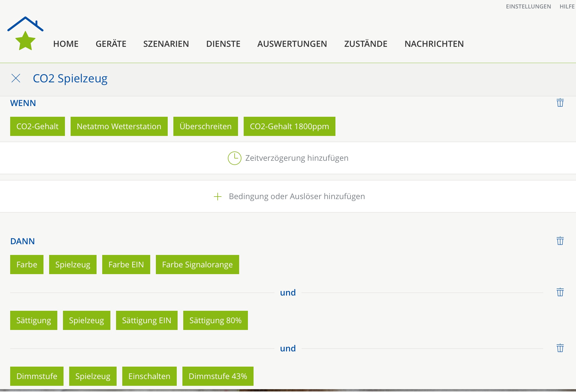Viewport: 576px width, 392px height.
Task: Go to GERÄTE tab
Action: click(x=111, y=44)
